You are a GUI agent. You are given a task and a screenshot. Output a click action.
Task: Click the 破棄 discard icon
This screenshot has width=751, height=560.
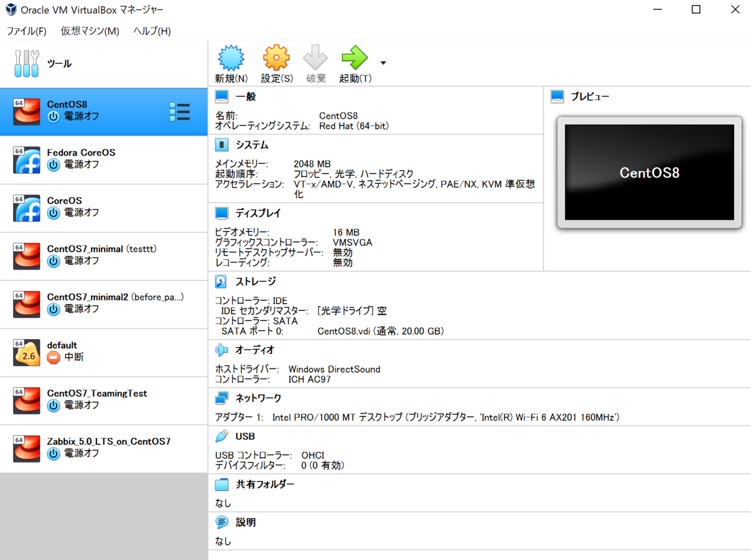pos(315,56)
